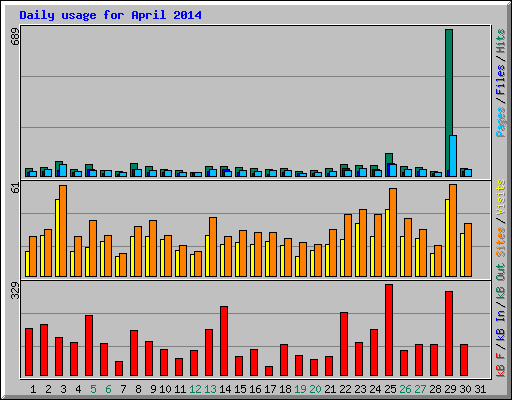The width and height of the screenshot is (512, 400).
Task: Click green weekend day 13 label
Action: (x=210, y=389)
